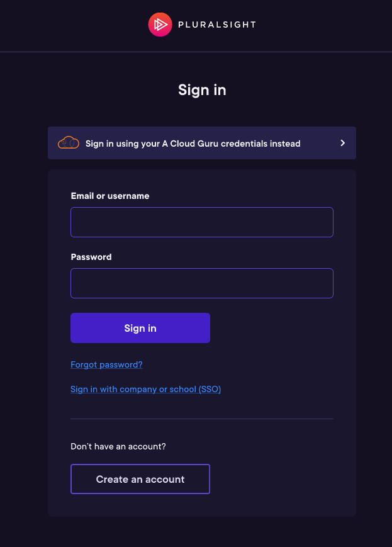Sign in with company or school SSO

pos(145,389)
